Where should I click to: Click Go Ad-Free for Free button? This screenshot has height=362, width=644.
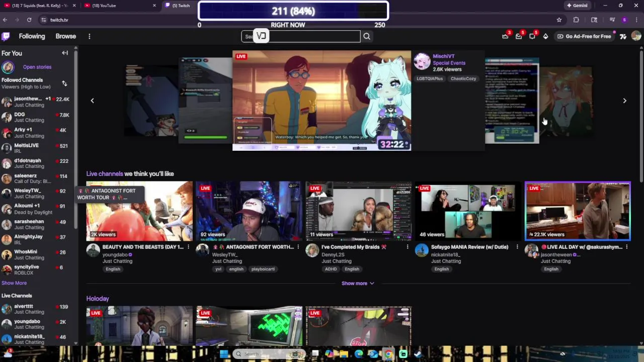tap(584, 36)
